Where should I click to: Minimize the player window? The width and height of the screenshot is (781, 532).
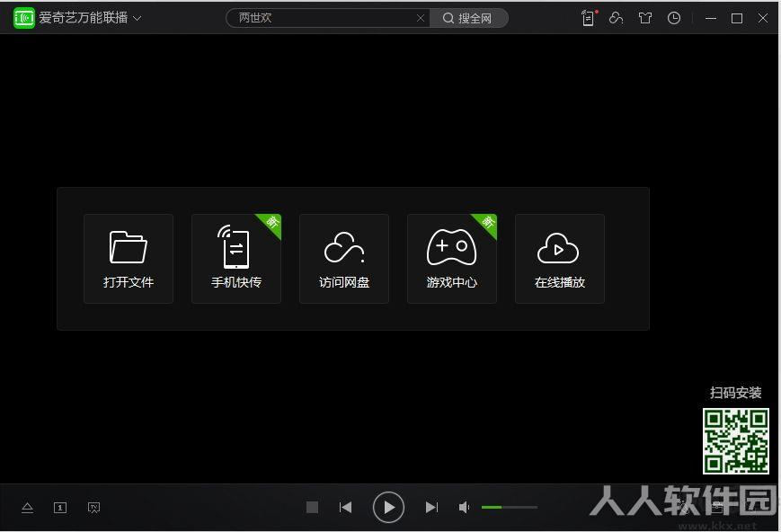[711, 19]
